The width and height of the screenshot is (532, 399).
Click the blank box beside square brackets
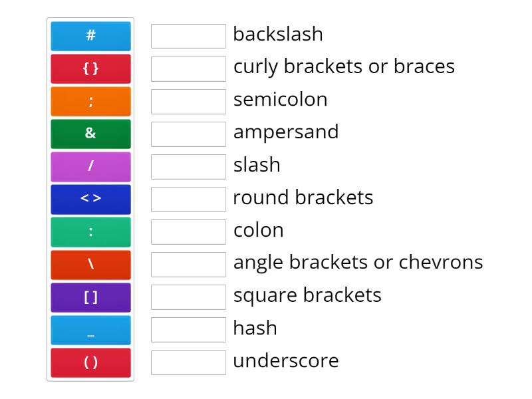click(x=188, y=297)
